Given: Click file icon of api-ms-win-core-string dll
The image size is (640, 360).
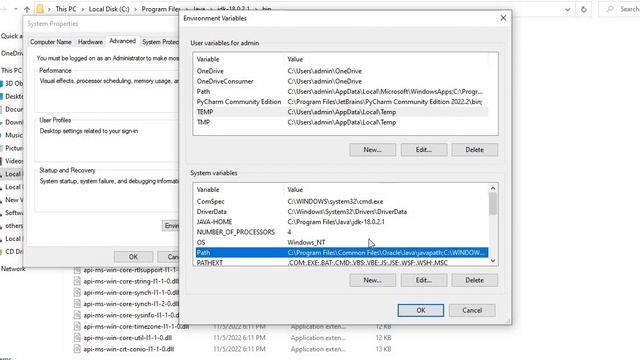Looking at the screenshot, I should click(77, 281).
